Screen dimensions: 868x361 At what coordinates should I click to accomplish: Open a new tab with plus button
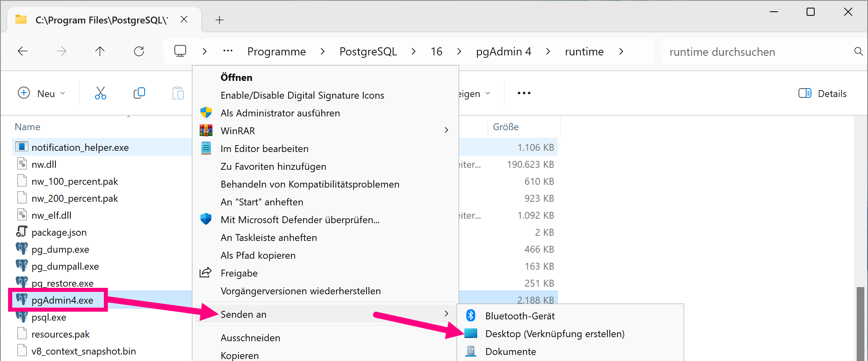click(x=219, y=20)
